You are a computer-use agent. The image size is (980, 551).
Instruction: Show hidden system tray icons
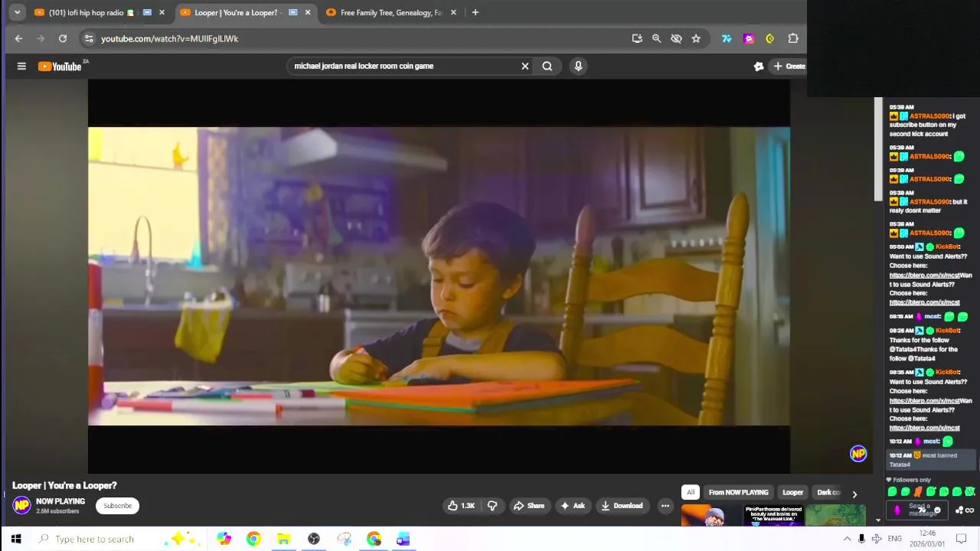coord(847,539)
